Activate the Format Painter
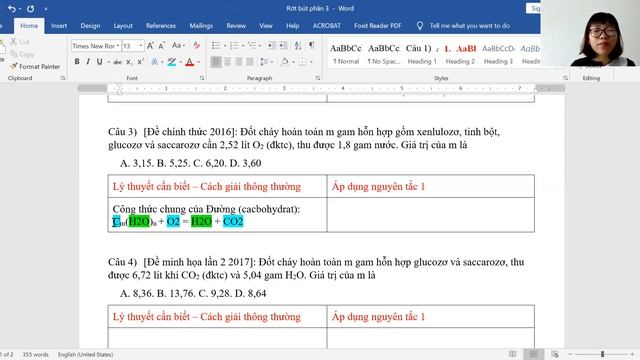 pyautogui.click(x=35, y=66)
